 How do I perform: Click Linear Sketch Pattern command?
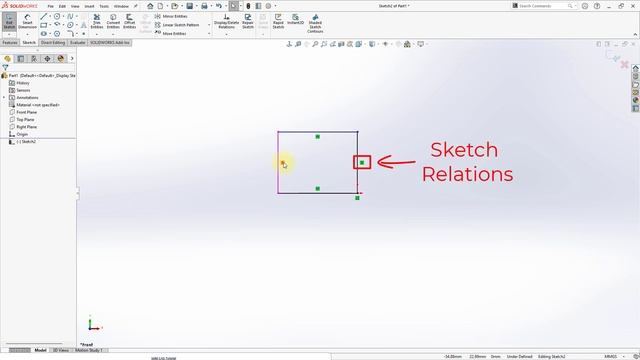click(177, 25)
